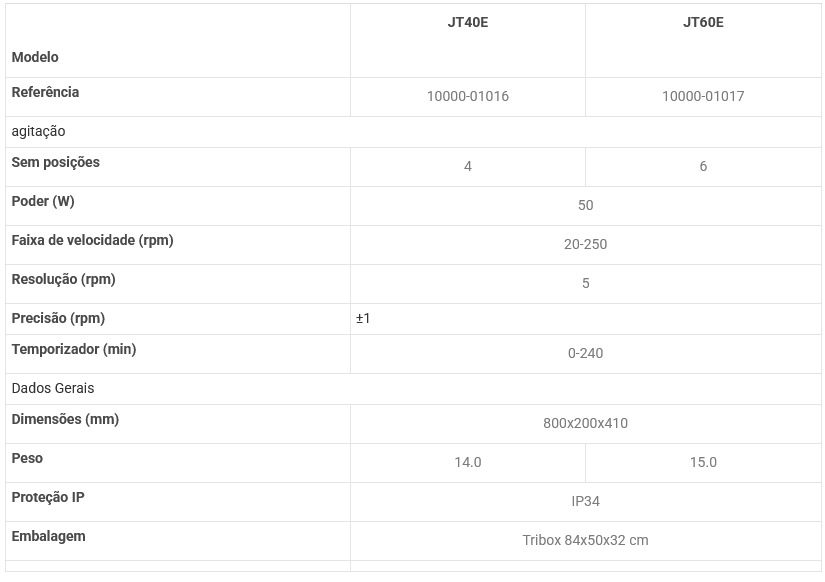825x582 pixels.
Task: Click the JT40E column header
Action: tap(467, 22)
